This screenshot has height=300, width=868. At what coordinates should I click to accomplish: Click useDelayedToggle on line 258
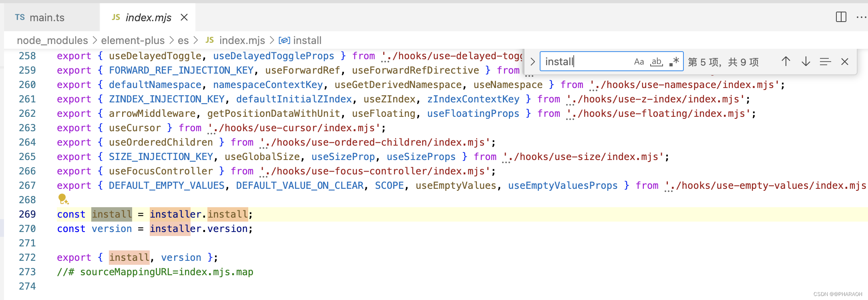(155, 56)
